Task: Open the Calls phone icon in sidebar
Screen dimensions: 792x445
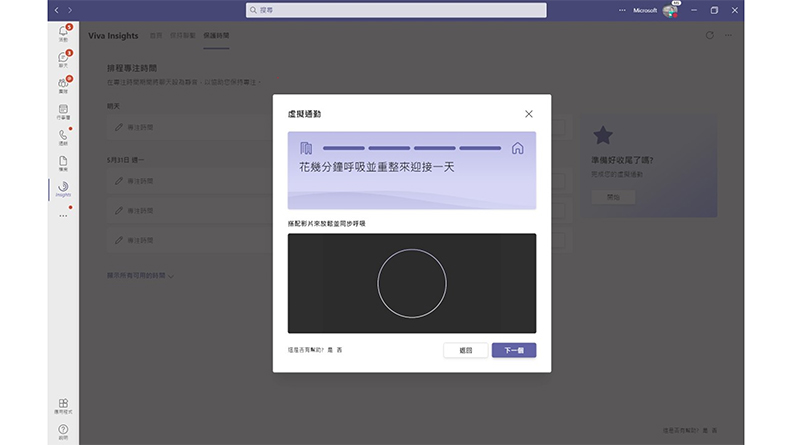Action: (63, 137)
